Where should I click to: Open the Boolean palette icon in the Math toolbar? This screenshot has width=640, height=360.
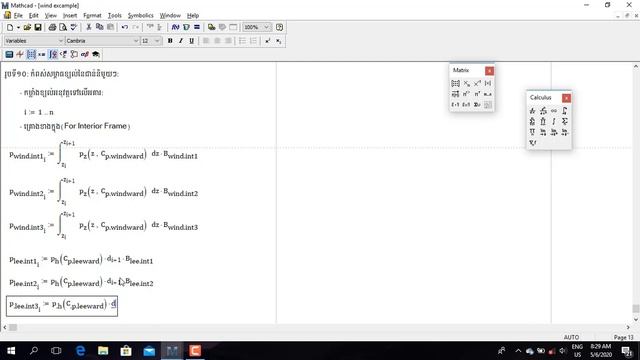click(63, 54)
